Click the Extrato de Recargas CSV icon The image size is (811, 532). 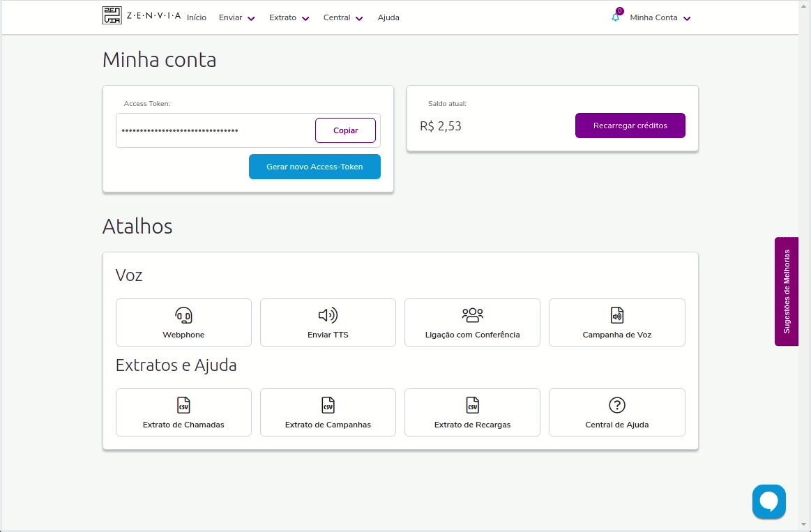[472, 405]
